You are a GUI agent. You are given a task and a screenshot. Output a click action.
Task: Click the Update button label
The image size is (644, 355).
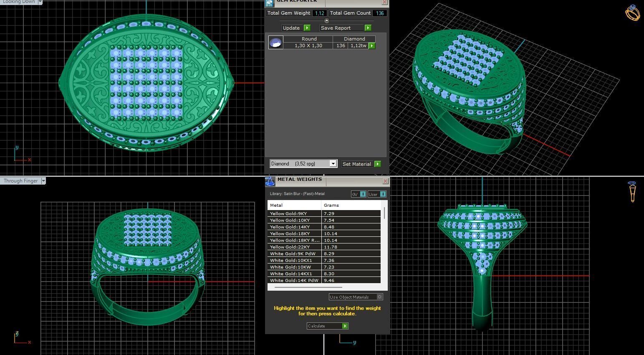[291, 28]
